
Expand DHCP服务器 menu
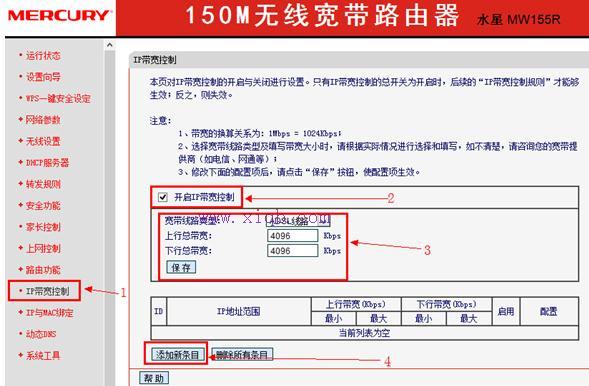(47, 163)
